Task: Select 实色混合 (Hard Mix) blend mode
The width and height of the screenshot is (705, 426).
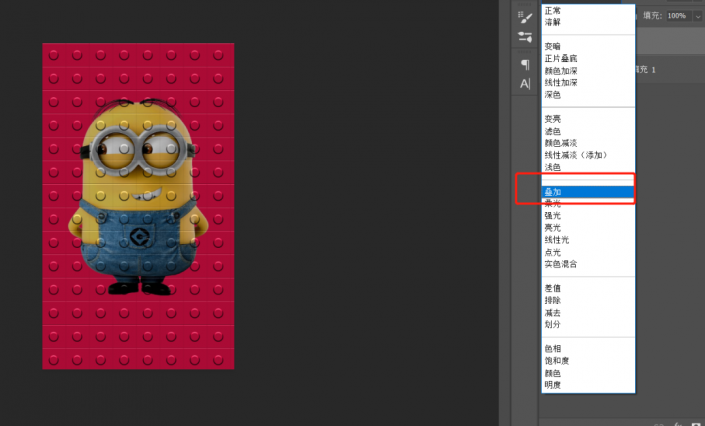Action: pyautogui.click(x=560, y=264)
